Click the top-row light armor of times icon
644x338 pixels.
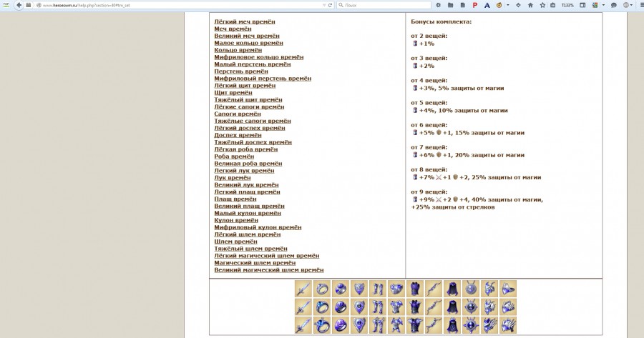point(396,289)
